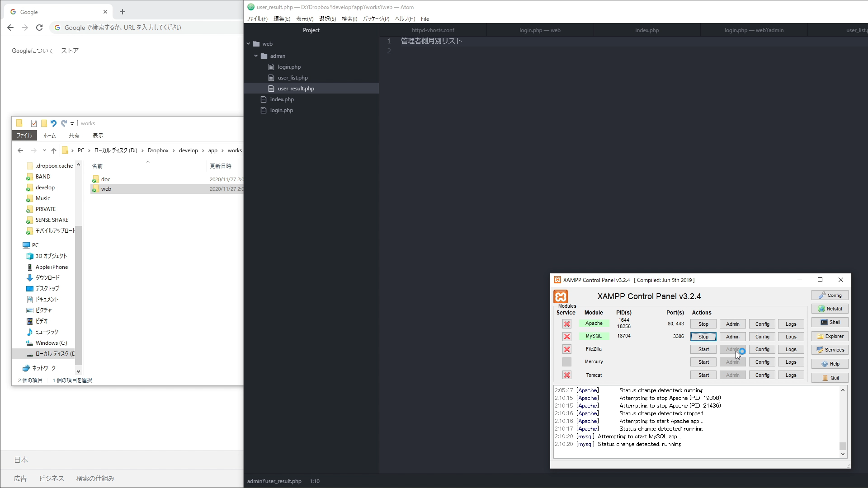Open Apache Admin page
868x488 pixels.
point(733,324)
